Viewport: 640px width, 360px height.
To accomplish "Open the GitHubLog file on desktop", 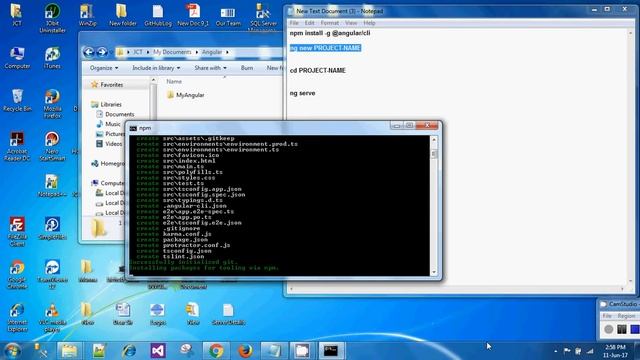I will 158,15.
